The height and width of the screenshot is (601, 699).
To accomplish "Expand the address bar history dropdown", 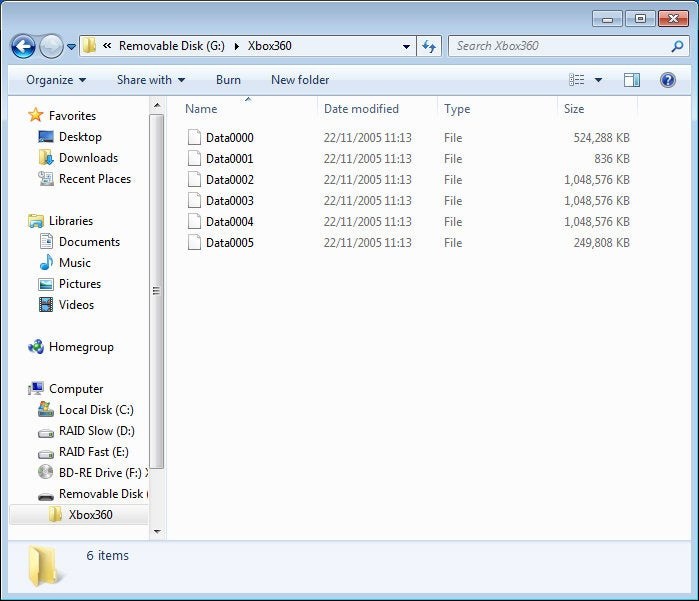I will tap(406, 46).
